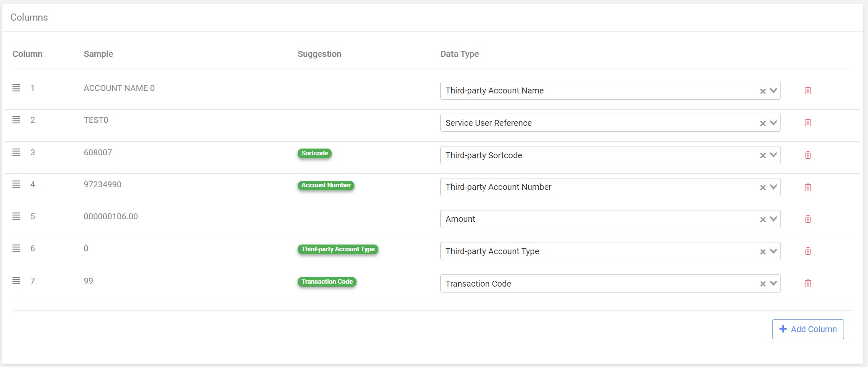This screenshot has width=868, height=367.
Task: Open the Transaction Code data type dropdown
Action: (x=773, y=283)
